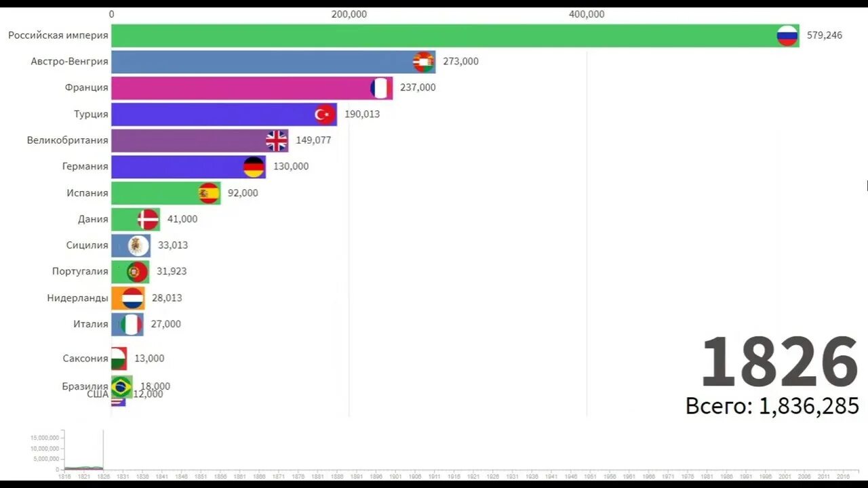The width and height of the screenshot is (868, 488).
Task: Click the Sicily coat of arms icon
Action: click(x=138, y=245)
